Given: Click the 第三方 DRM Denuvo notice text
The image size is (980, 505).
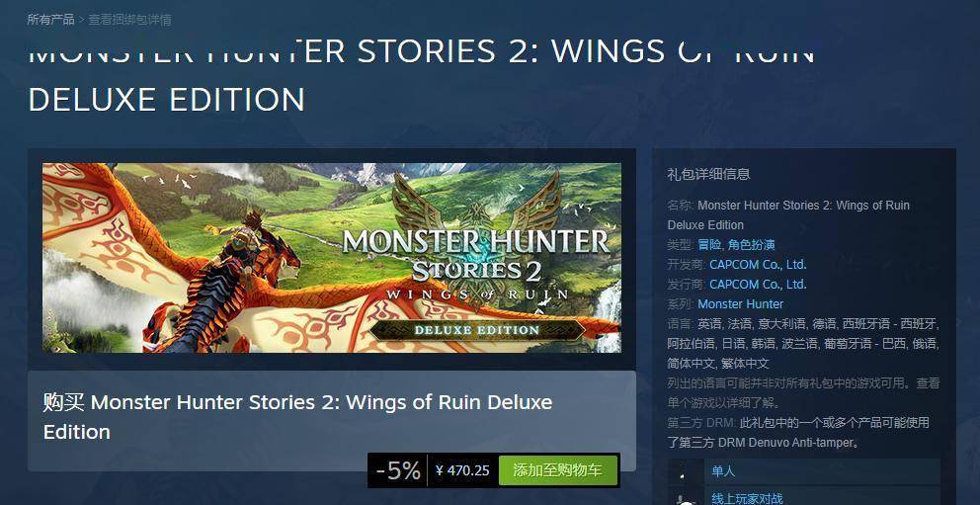Looking at the screenshot, I should pyautogui.click(x=798, y=433).
